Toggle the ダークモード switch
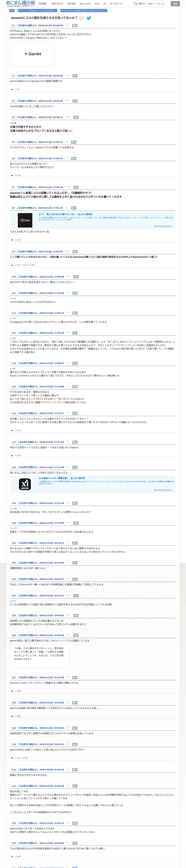The height and width of the screenshot is (868, 186). coord(106,4)
